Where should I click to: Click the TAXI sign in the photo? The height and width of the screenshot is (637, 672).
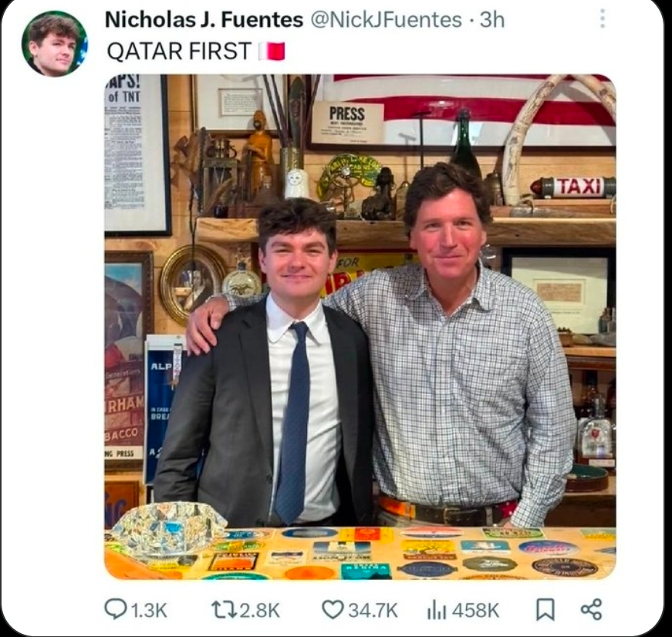tap(574, 187)
